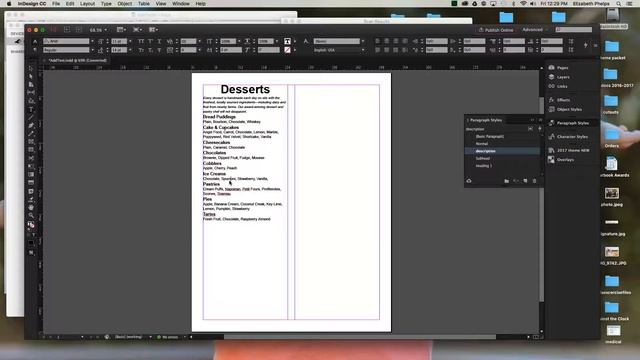Set paragraph alignment to left
The height and width of the screenshot is (360, 640).
pyautogui.click(x=377, y=41)
